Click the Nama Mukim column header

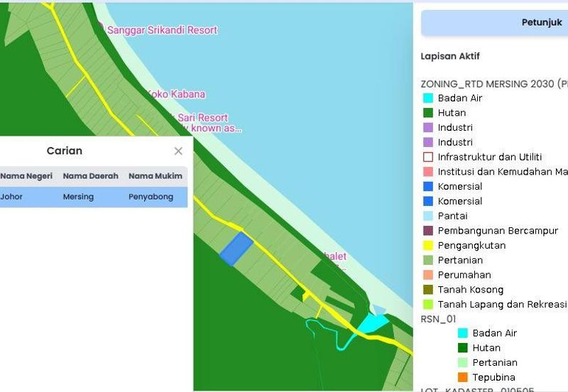[155, 176]
